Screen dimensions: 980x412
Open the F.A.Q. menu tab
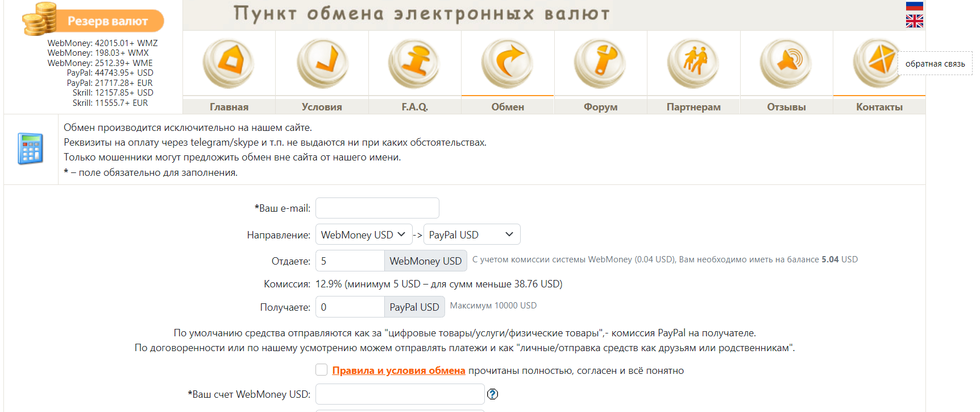coord(414,106)
